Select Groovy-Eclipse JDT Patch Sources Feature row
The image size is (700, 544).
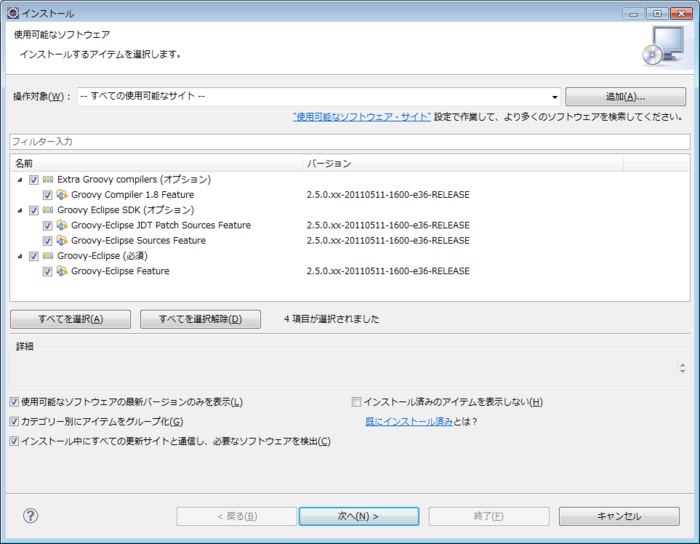click(x=161, y=225)
